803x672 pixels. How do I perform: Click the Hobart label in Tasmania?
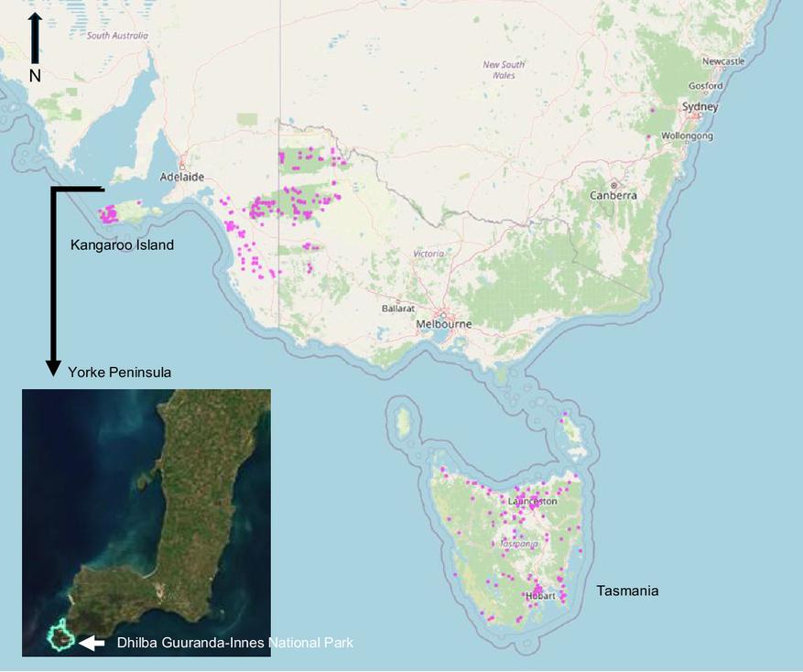click(540, 596)
